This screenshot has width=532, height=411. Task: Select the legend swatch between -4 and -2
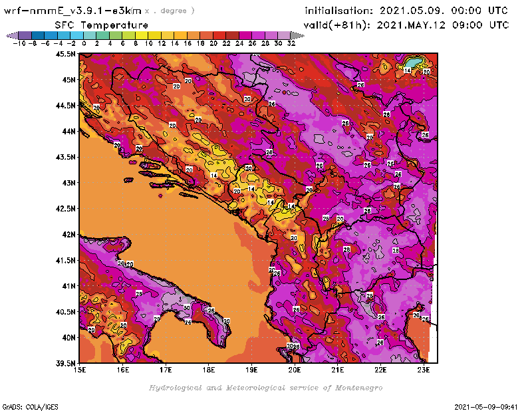tap(64, 35)
